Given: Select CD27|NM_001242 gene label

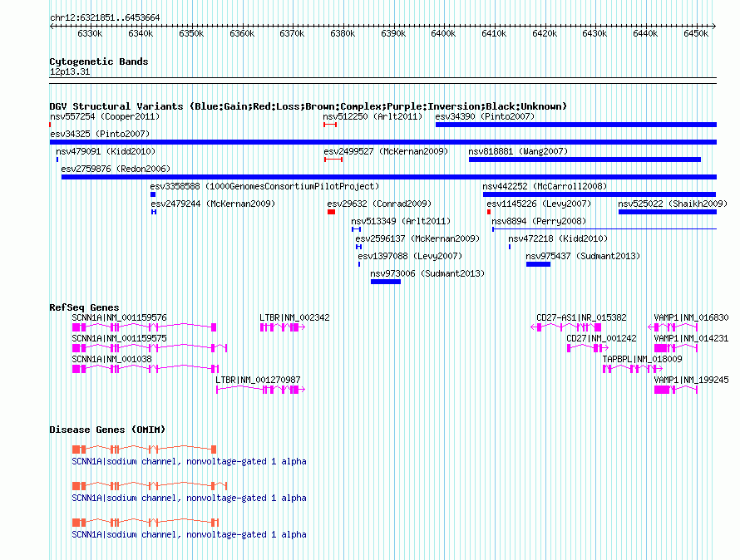Looking at the screenshot, I should (601, 339).
